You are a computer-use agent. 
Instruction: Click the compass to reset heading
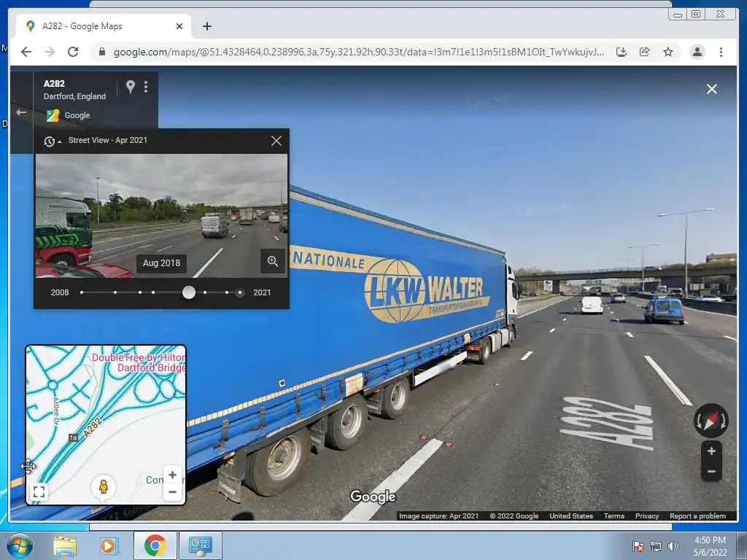711,421
